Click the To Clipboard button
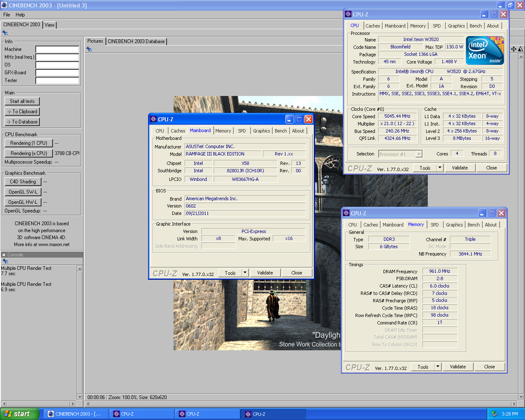525x420 pixels. [23, 112]
